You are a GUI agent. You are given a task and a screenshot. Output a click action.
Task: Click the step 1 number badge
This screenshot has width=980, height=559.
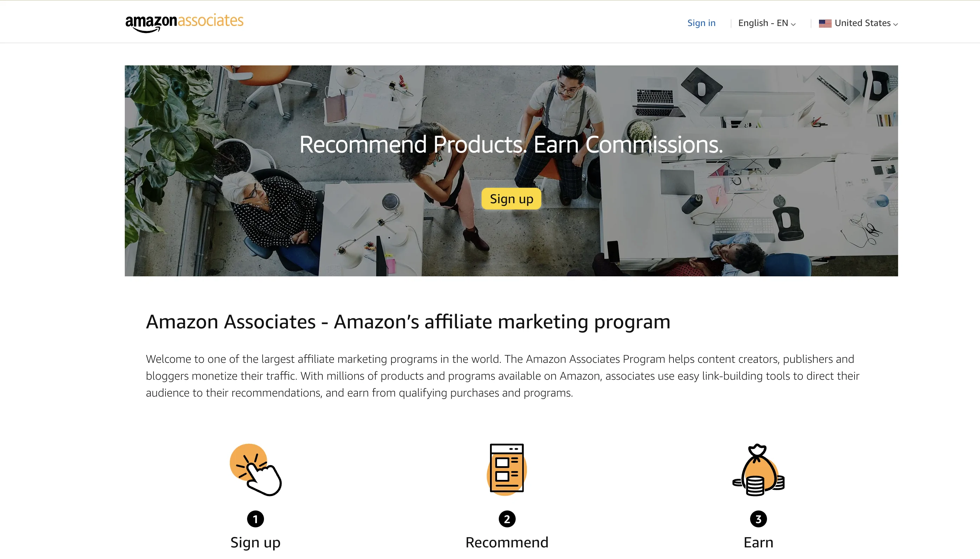tap(255, 519)
